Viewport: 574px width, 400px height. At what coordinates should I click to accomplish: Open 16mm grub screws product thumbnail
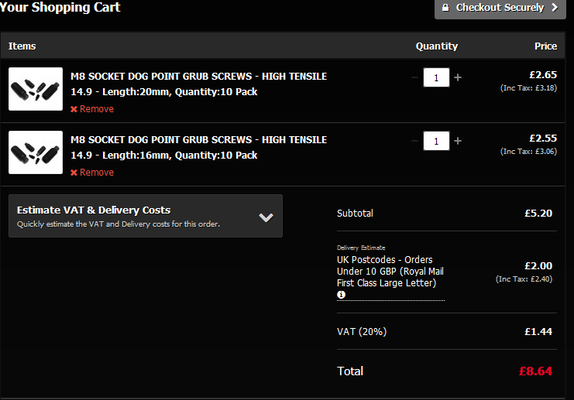[36, 152]
